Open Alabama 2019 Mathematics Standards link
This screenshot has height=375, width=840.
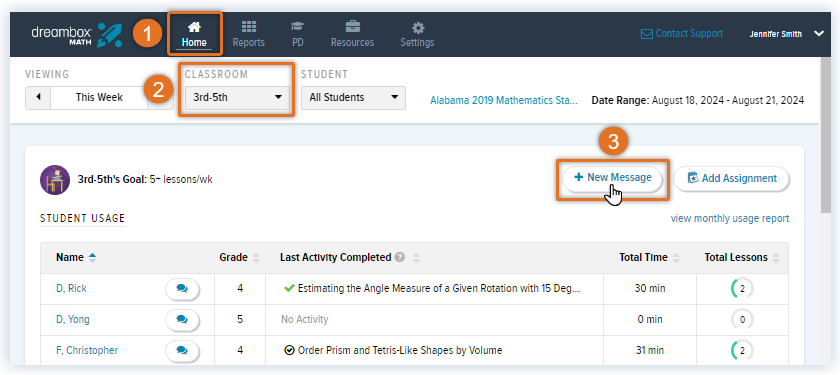click(x=504, y=100)
